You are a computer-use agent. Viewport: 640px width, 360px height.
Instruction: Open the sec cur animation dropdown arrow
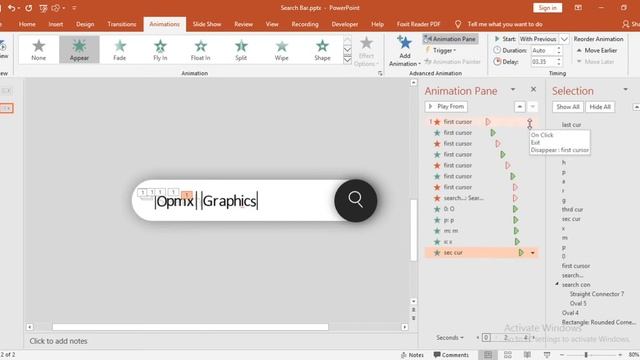click(x=533, y=253)
